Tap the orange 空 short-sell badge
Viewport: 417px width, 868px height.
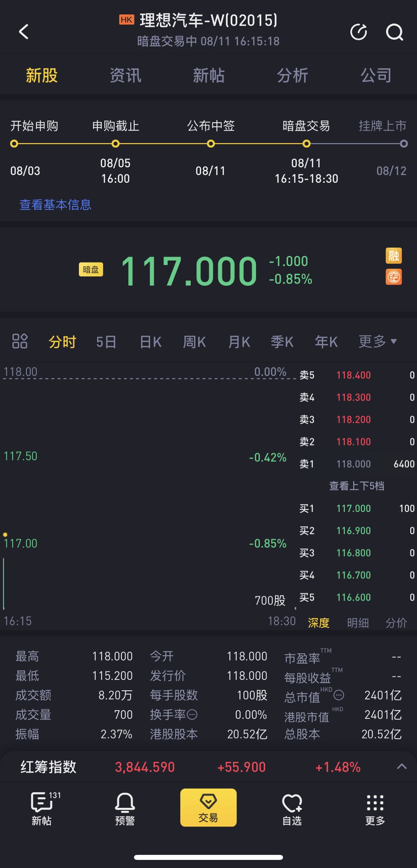click(393, 277)
